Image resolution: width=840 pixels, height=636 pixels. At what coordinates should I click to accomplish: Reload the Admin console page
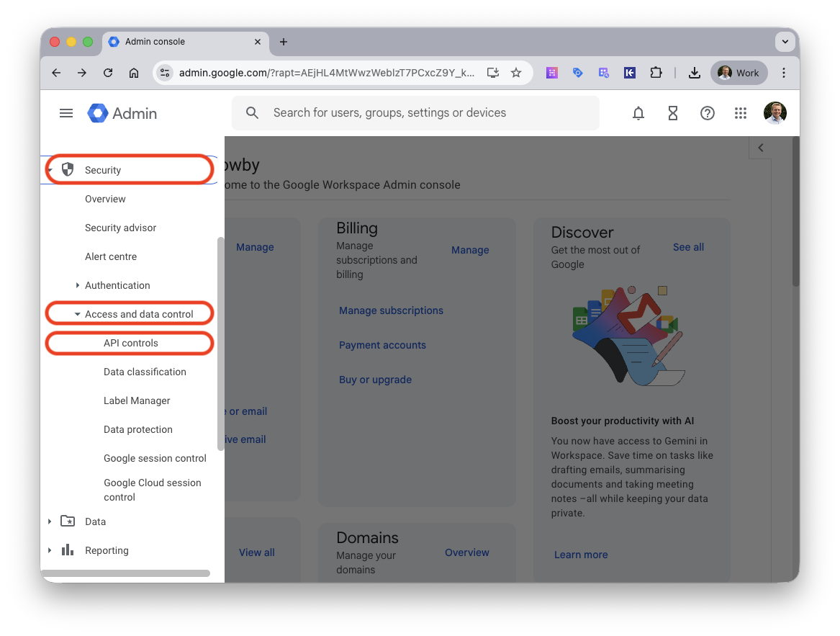(108, 73)
